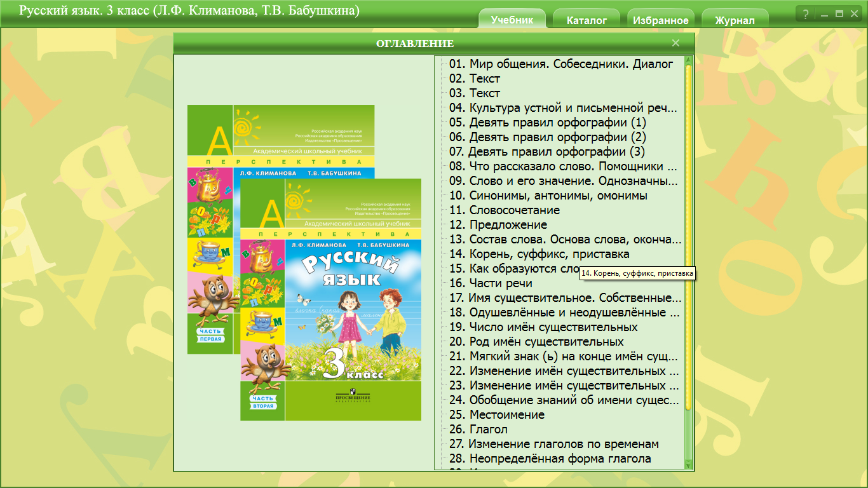The height and width of the screenshot is (488, 868).
Task: Maximize the application window
Action: pos(839,14)
